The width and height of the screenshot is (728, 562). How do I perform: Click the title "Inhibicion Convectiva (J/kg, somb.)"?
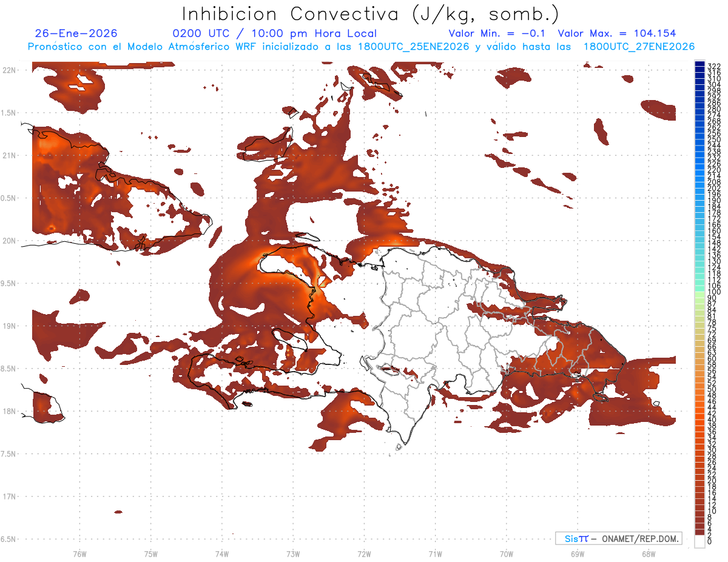[x=371, y=14]
